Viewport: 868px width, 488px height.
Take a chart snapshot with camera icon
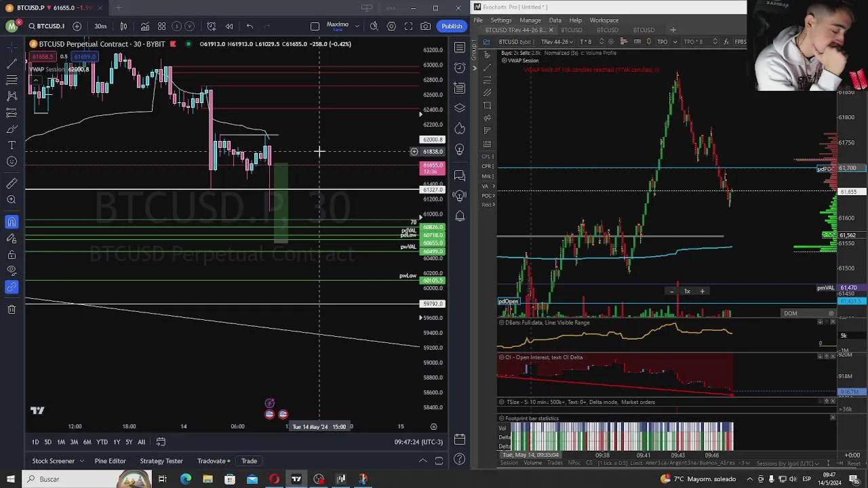click(x=425, y=26)
